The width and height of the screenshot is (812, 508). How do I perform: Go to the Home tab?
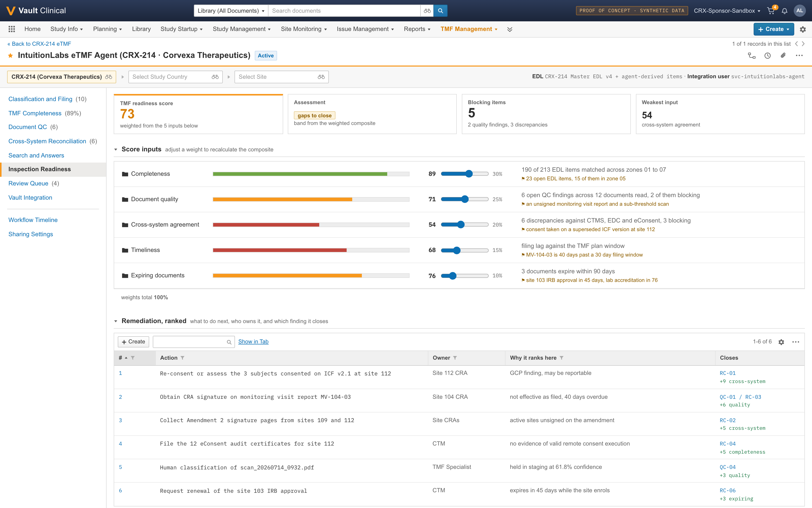click(32, 29)
